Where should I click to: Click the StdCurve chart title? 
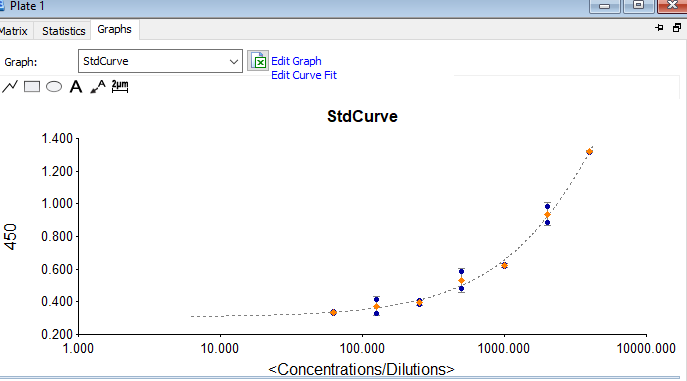point(362,116)
